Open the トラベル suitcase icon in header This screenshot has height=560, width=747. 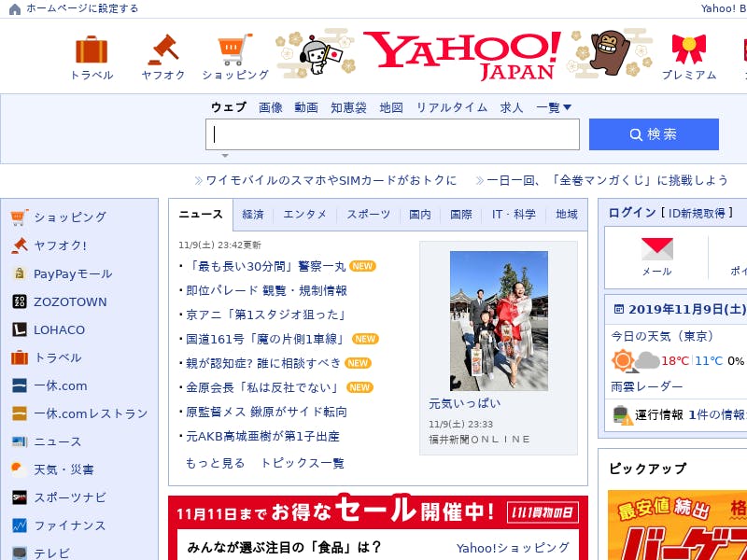pos(92,49)
